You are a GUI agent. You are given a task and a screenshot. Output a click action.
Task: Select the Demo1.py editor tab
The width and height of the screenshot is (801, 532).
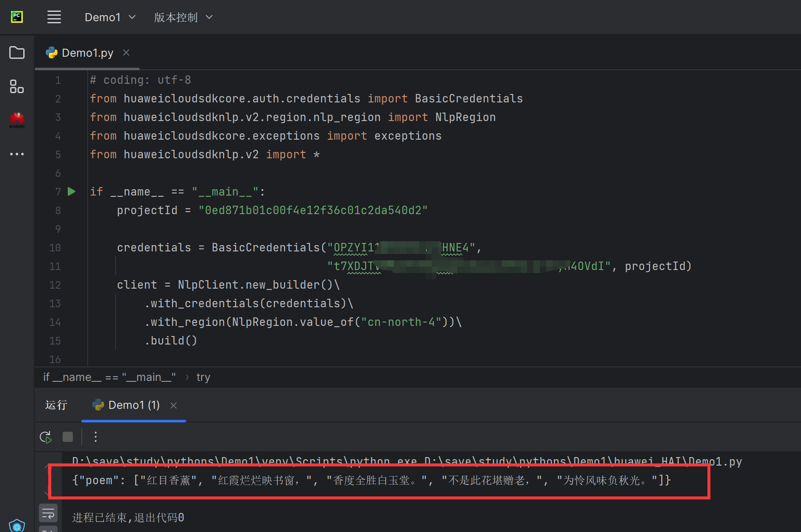tap(87, 53)
